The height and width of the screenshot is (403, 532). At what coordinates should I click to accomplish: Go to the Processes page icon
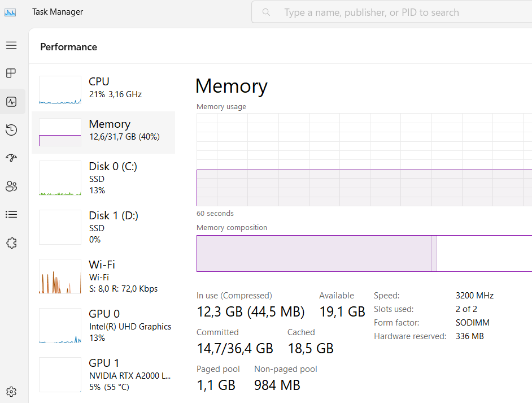click(11, 73)
